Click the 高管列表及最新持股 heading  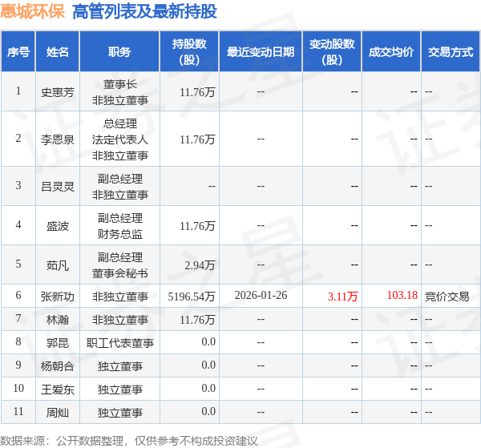coord(144,12)
